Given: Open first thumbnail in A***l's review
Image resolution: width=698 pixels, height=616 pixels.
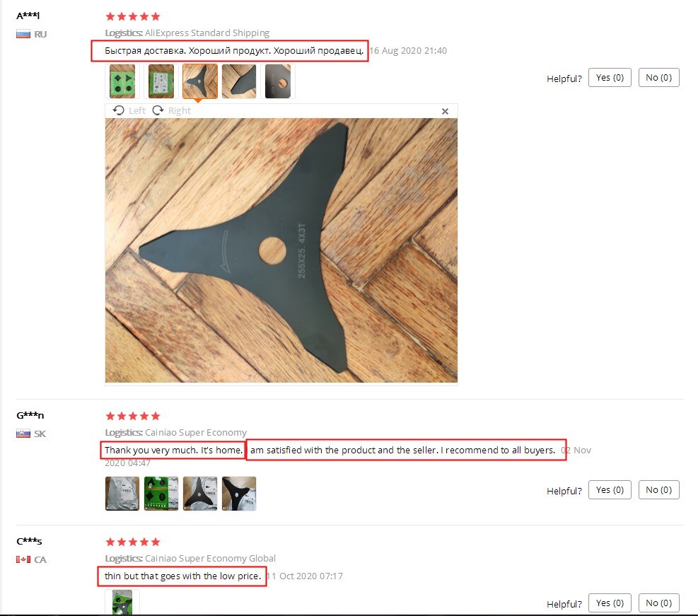Looking at the screenshot, I should pos(122,81).
